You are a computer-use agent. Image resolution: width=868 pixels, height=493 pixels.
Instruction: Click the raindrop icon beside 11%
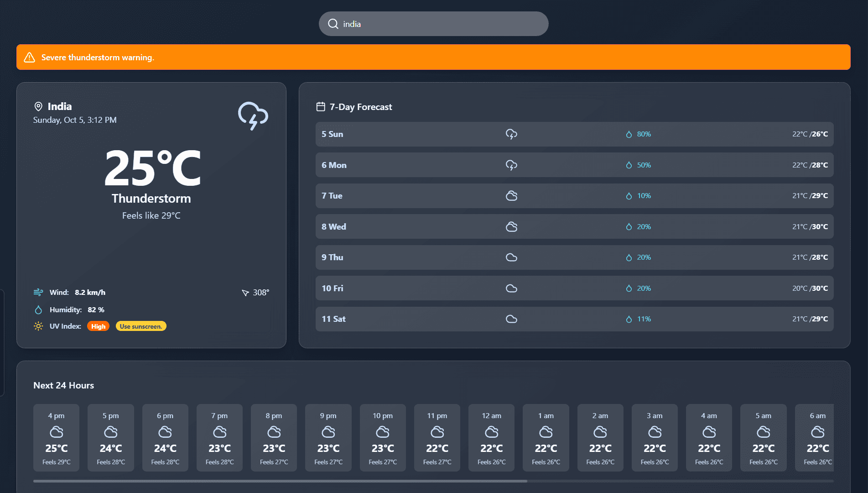click(629, 319)
